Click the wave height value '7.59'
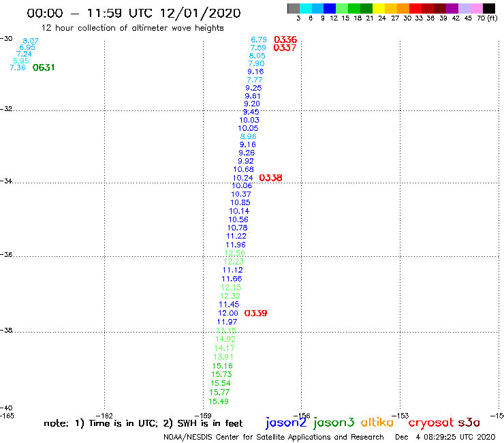 [x=258, y=48]
